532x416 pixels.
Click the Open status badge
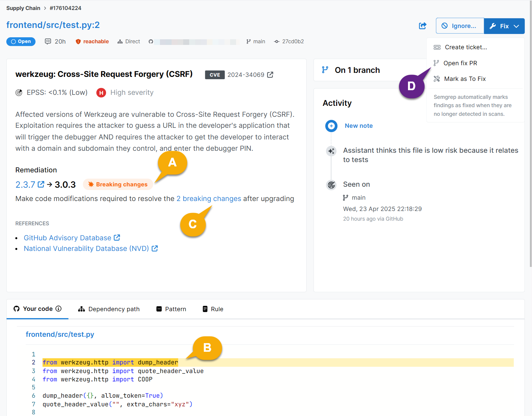21,42
